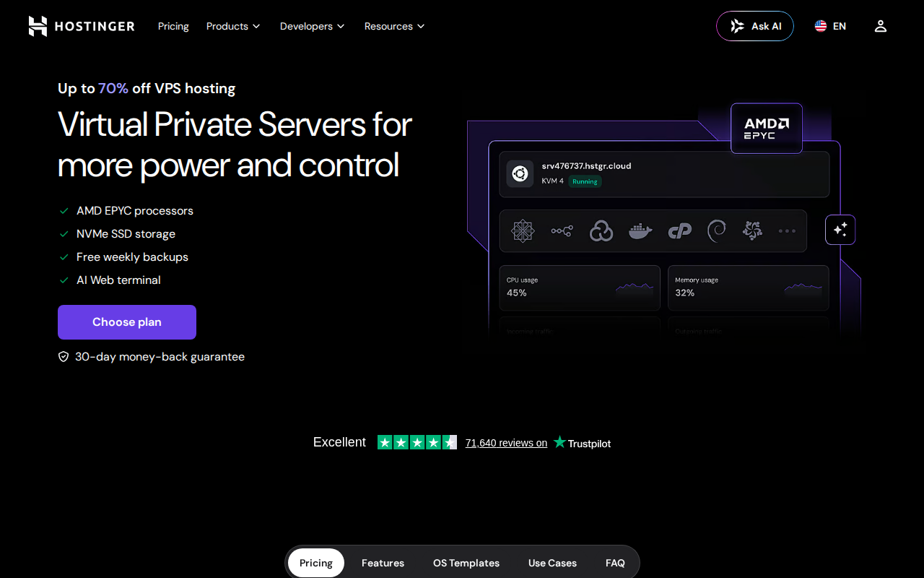Select the CentOS icon

pos(523,230)
